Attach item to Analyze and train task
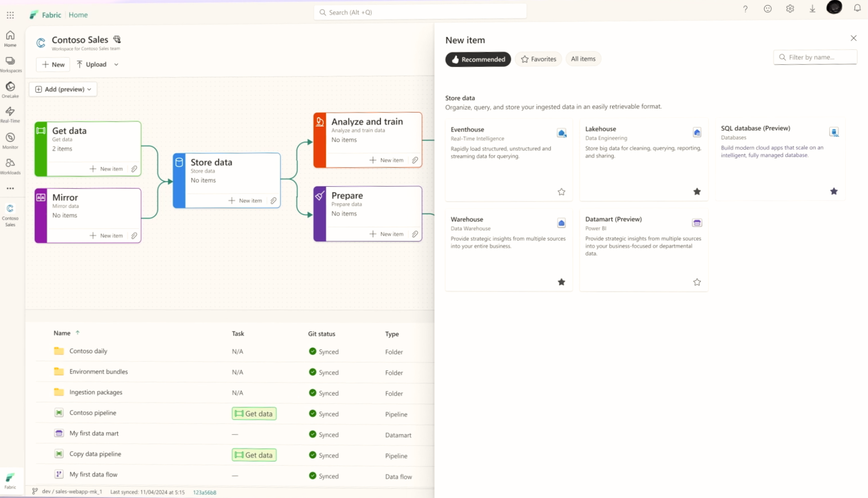The image size is (868, 498). coord(415,160)
